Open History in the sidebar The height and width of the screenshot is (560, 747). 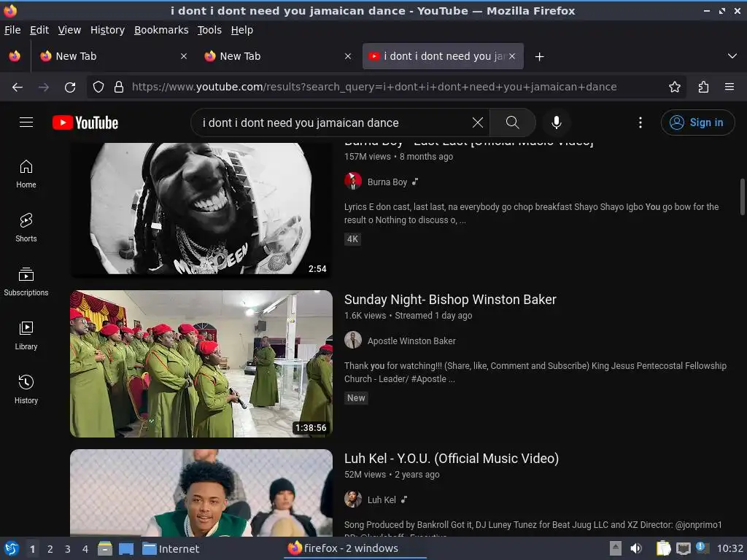coord(26,389)
